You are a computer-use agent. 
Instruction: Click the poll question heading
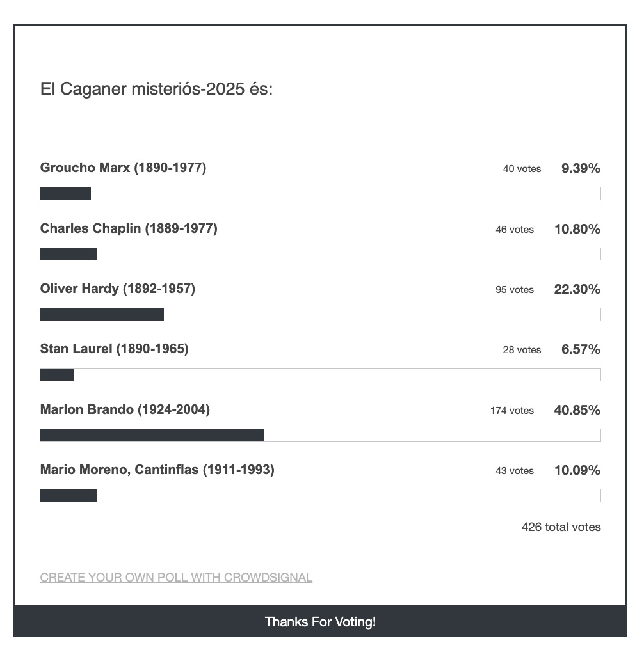(x=157, y=89)
